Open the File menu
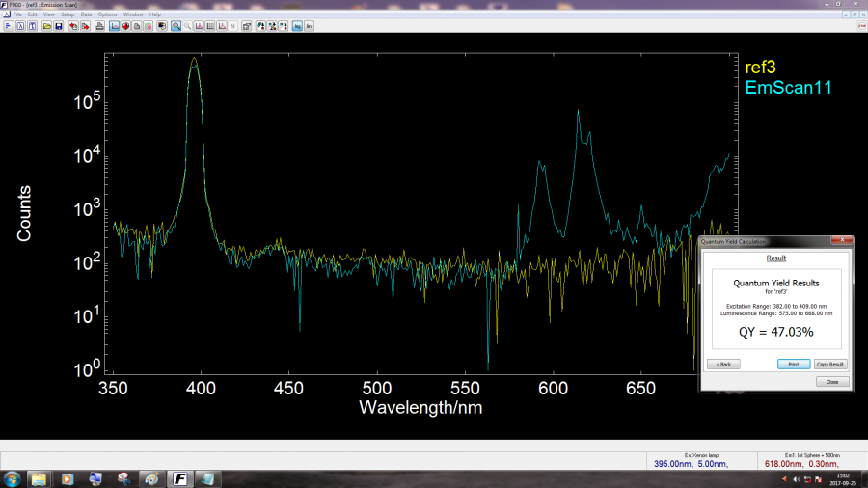This screenshot has width=868, height=488. [x=17, y=14]
